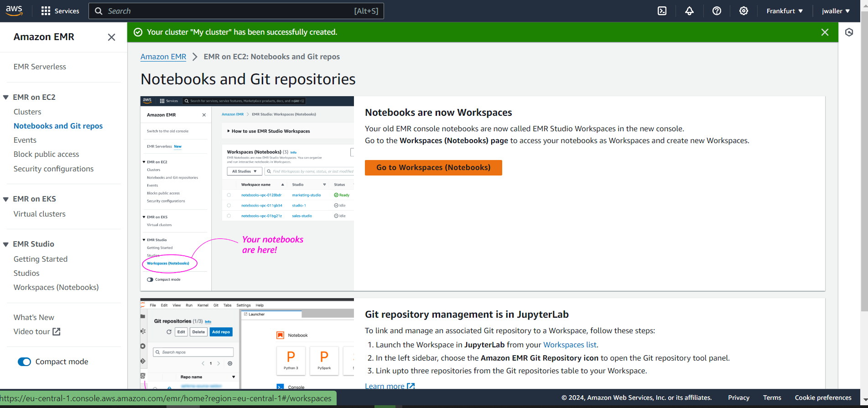Viewport: 868px width, 408px height.
Task: Open Getting Started under EMR Studio
Action: point(41,259)
